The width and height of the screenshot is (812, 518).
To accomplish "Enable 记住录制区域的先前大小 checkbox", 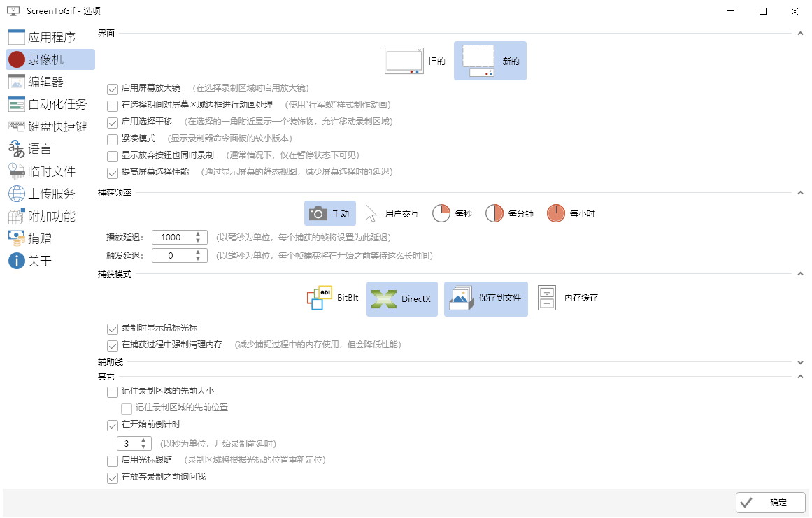I will [113, 391].
